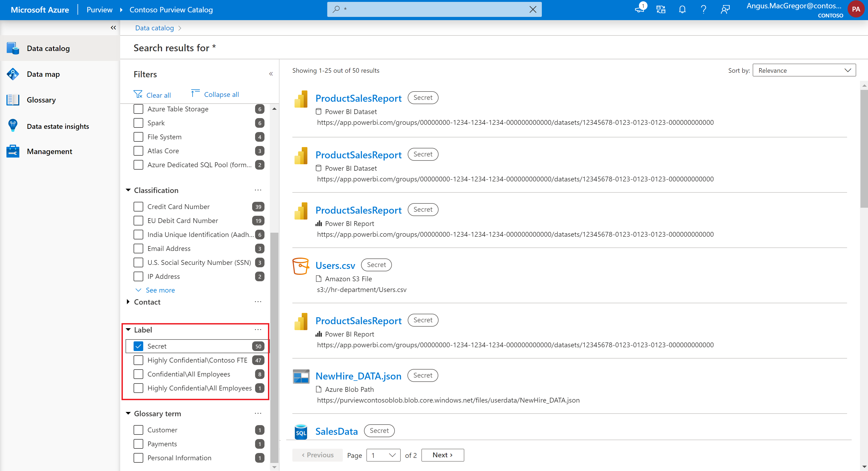Open help using the question mark icon
Image resolution: width=868 pixels, height=471 pixels.
[x=703, y=9]
